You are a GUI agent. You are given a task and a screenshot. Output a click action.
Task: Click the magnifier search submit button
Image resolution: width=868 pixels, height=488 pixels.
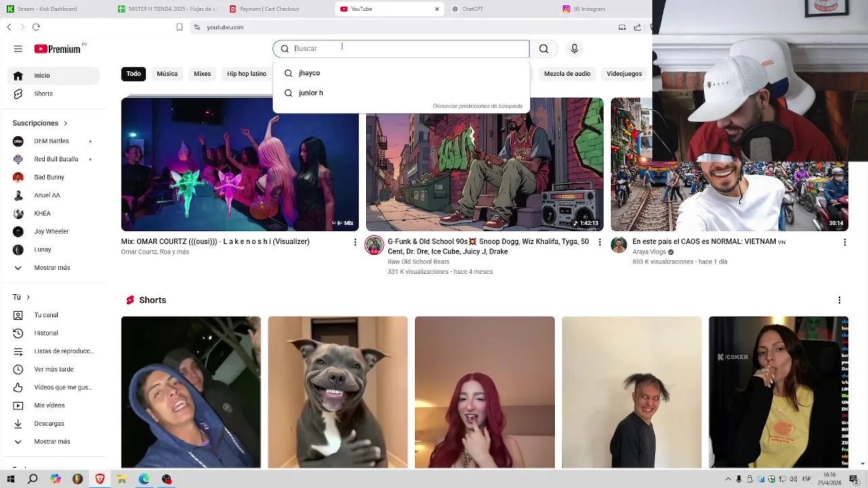click(x=544, y=49)
